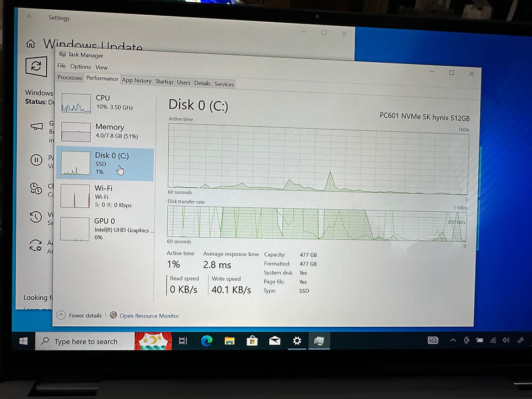Open News and interests taskbar widget
Viewport: 532px width, 399px height.
click(433, 340)
